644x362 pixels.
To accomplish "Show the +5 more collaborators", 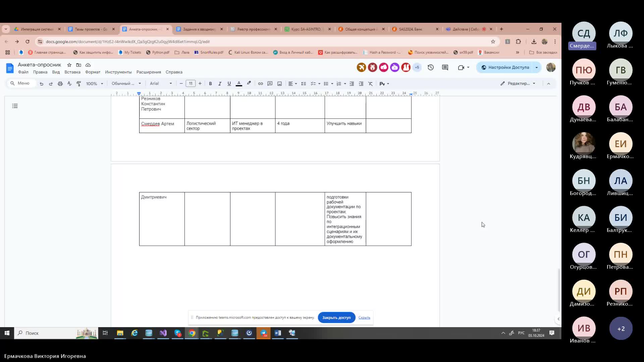I will pyautogui.click(x=417, y=67).
